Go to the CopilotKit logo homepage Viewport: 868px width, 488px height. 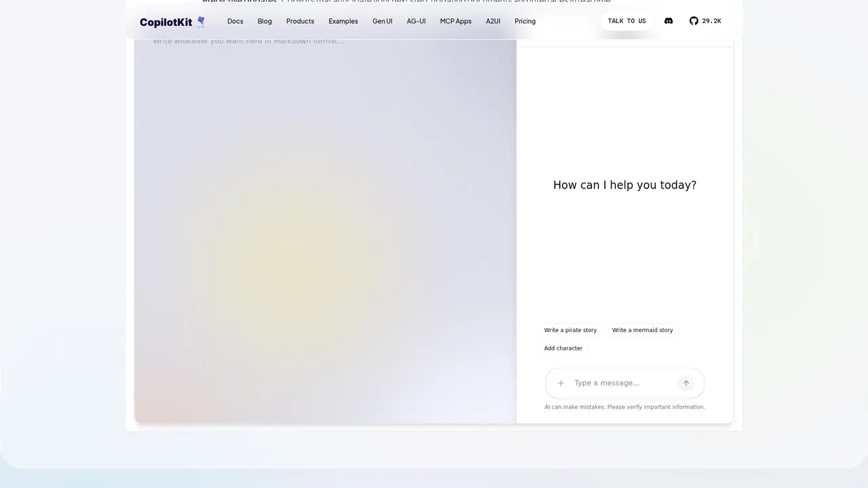172,22
